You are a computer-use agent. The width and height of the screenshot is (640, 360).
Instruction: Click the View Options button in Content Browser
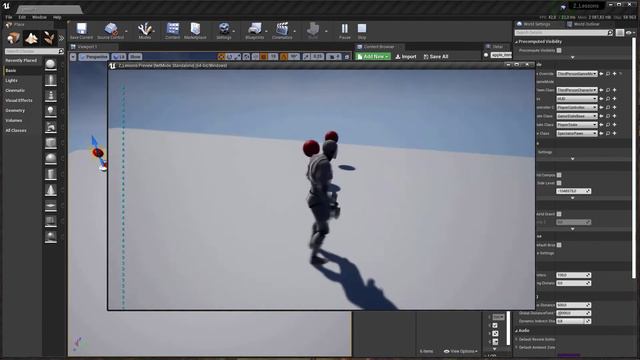click(461, 351)
